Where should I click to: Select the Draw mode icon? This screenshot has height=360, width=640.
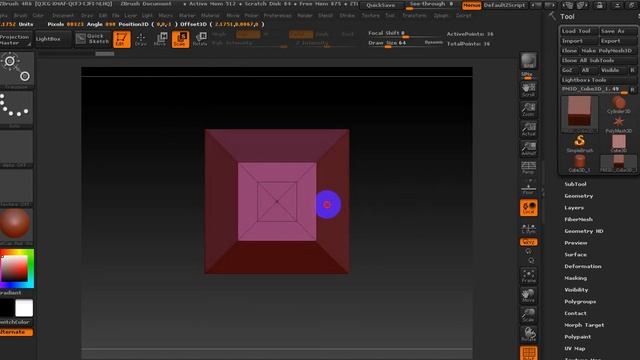pyautogui.click(x=141, y=39)
